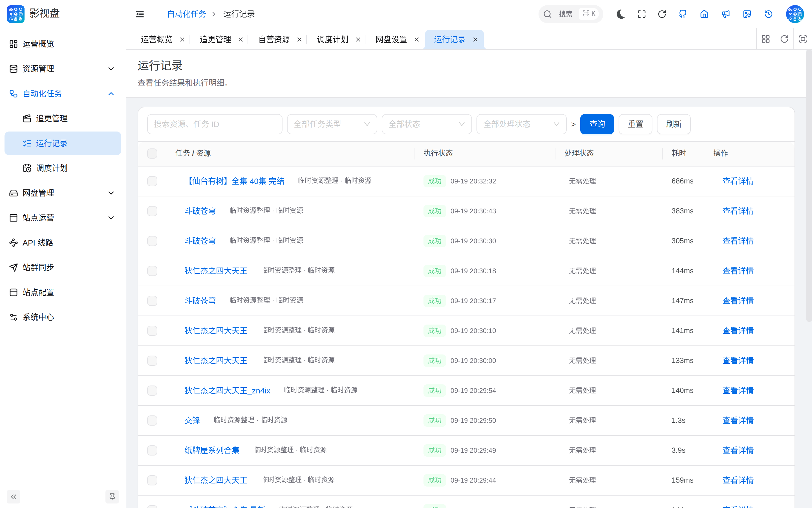The image size is (812, 508).
Task: Switch to 追更管理 tab
Action: click(x=215, y=40)
